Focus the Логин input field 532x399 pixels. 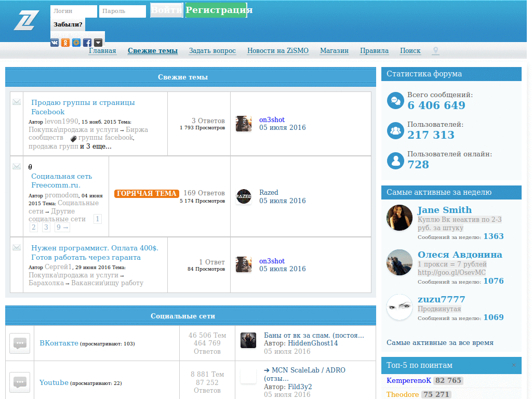pos(74,11)
